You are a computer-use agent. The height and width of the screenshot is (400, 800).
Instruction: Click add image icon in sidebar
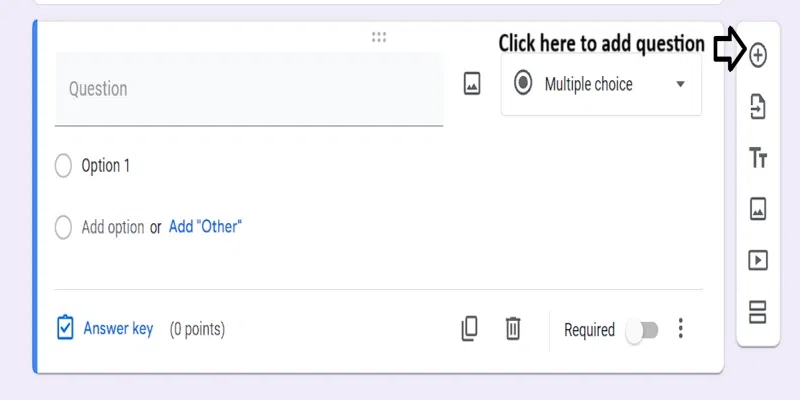(x=758, y=209)
